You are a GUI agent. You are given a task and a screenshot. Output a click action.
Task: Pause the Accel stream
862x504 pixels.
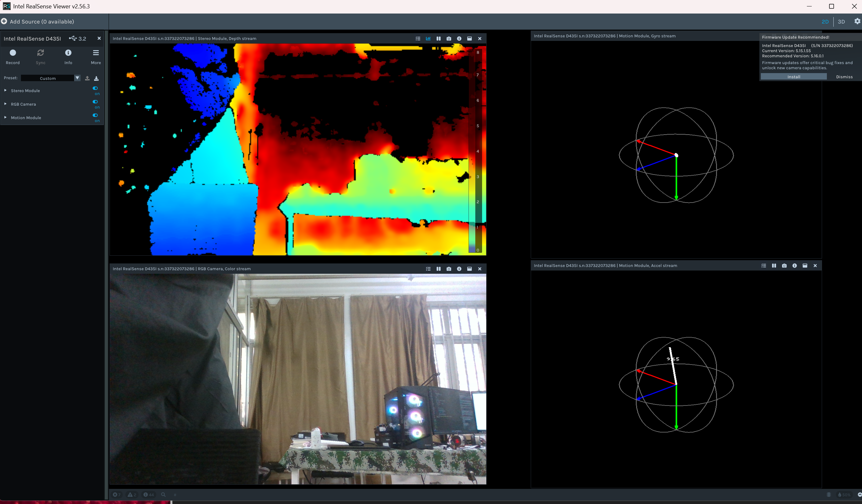(774, 266)
